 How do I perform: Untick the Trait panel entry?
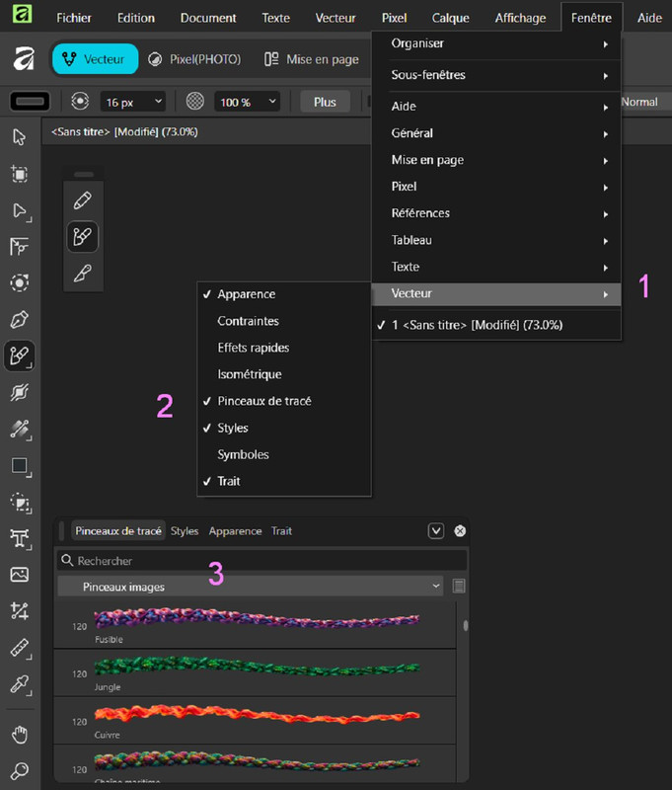pyautogui.click(x=284, y=481)
